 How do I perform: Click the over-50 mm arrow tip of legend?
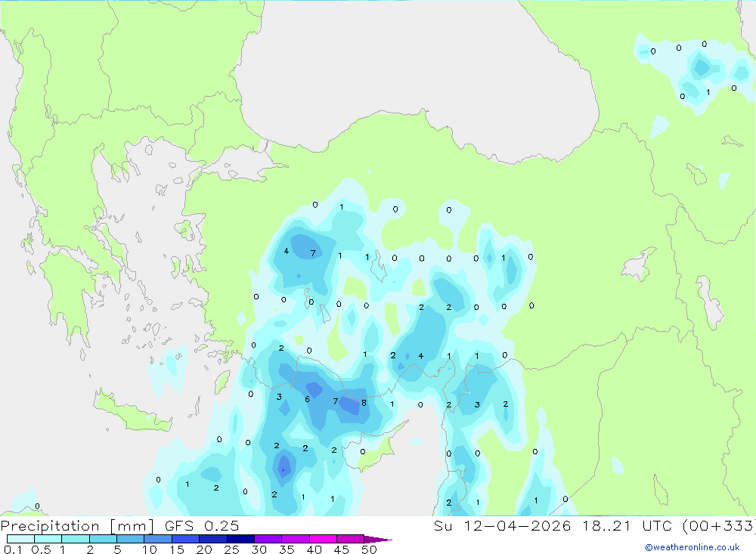(x=378, y=539)
